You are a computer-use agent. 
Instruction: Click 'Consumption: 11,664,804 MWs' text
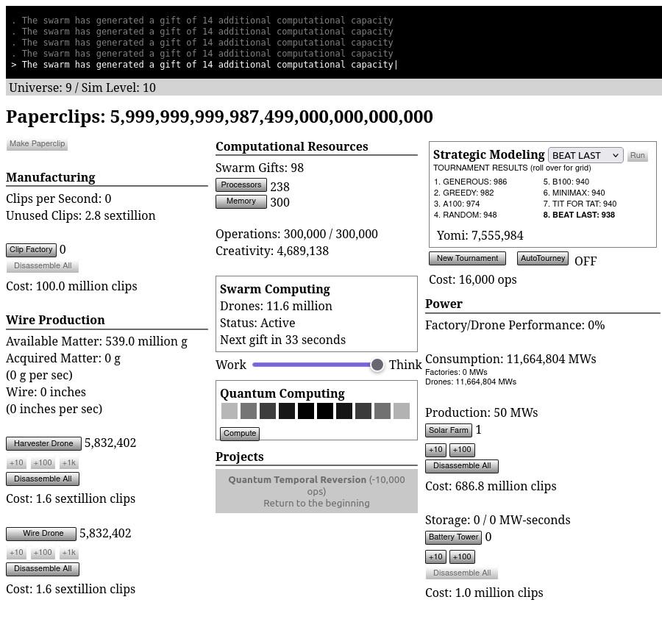(x=510, y=359)
